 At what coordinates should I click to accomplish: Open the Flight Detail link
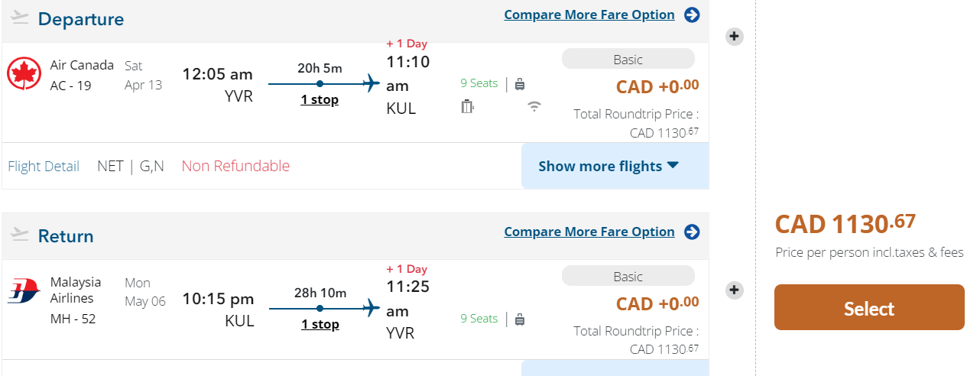point(44,166)
